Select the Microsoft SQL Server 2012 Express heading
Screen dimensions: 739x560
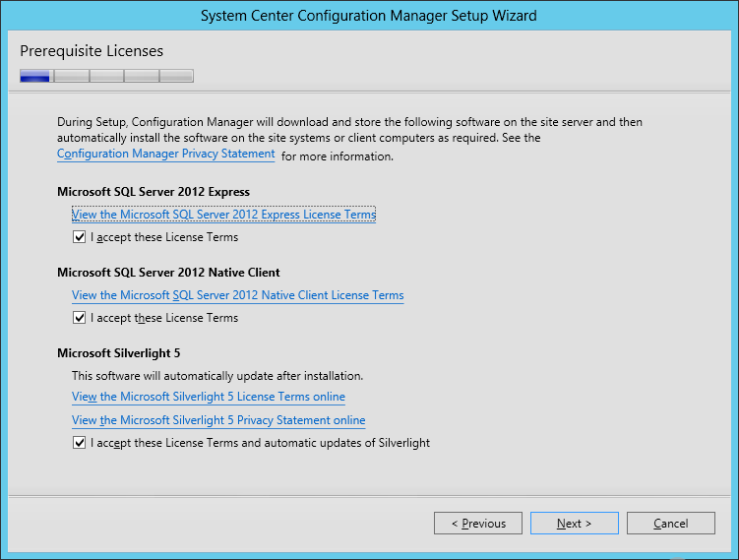click(154, 192)
